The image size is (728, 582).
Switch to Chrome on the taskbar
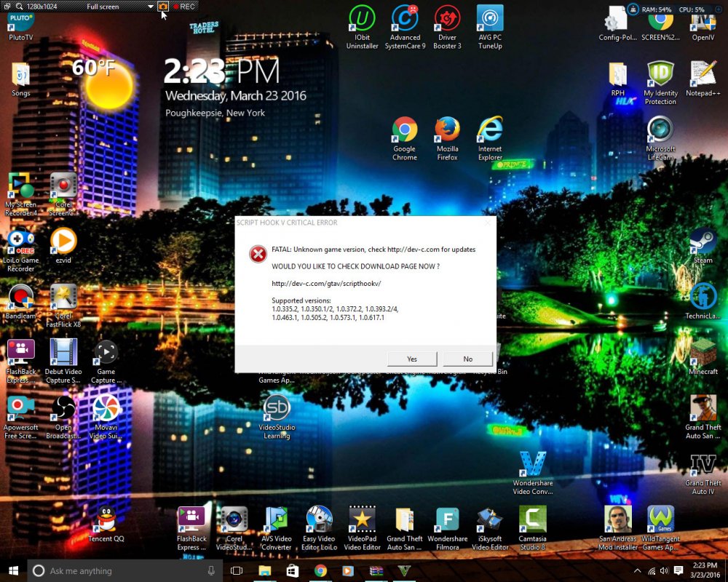point(320,570)
